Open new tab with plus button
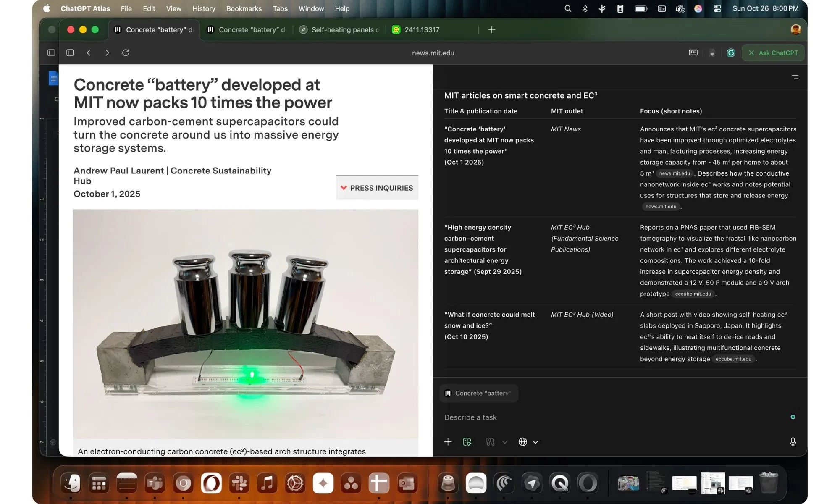 491,30
